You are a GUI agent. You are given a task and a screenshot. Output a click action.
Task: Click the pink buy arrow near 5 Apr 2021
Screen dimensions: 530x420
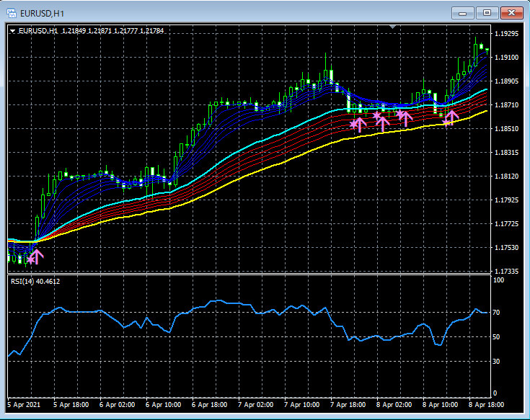tap(35, 255)
